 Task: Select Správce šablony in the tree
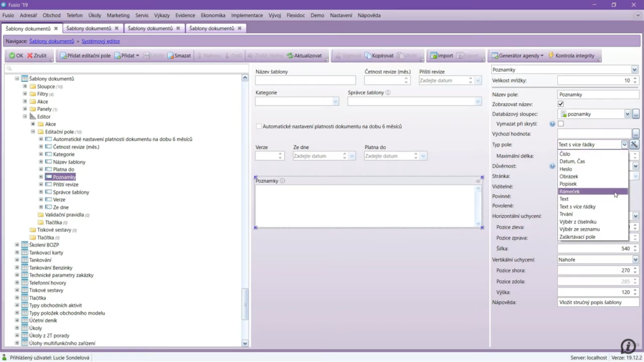pos(71,192)
